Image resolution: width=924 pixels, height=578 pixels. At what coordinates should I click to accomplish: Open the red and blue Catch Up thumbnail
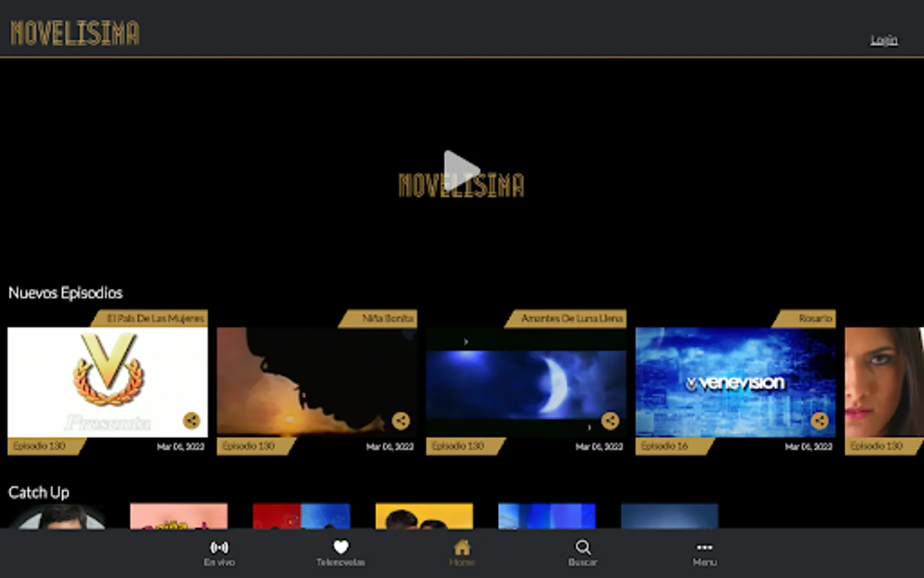(302, 516)
